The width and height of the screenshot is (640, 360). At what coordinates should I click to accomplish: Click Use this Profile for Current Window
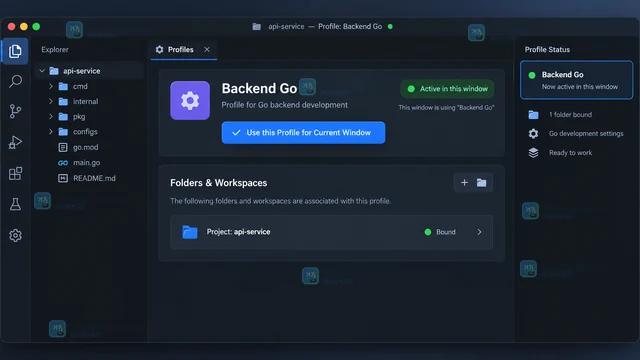pos(303,133)
